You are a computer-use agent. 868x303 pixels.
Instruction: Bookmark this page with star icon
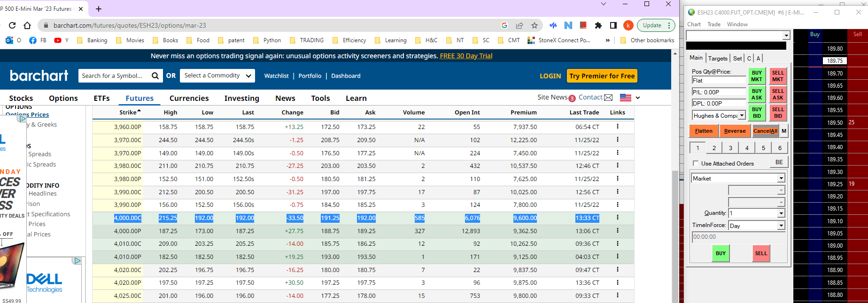[535, 25]
